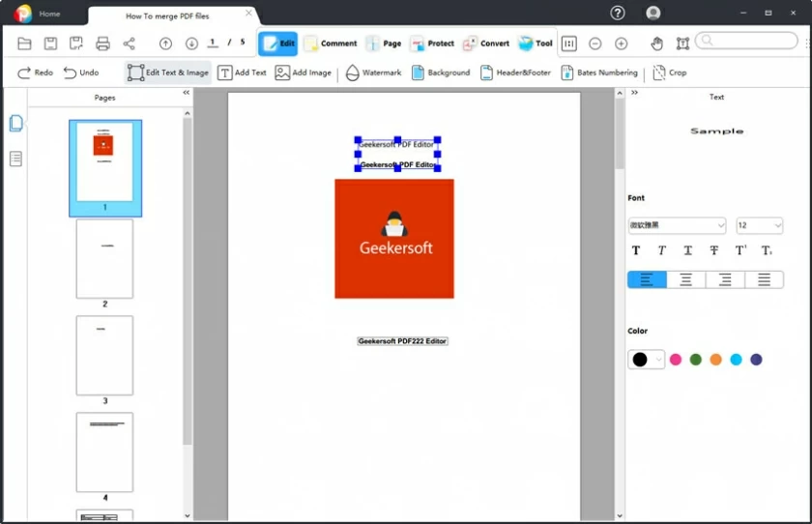Select page 3 thumbnail
This screenshot has width=812, height=524.
104,356
